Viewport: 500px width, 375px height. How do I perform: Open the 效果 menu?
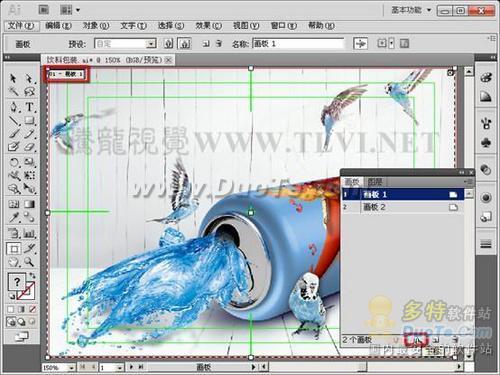tap(208, 26)
